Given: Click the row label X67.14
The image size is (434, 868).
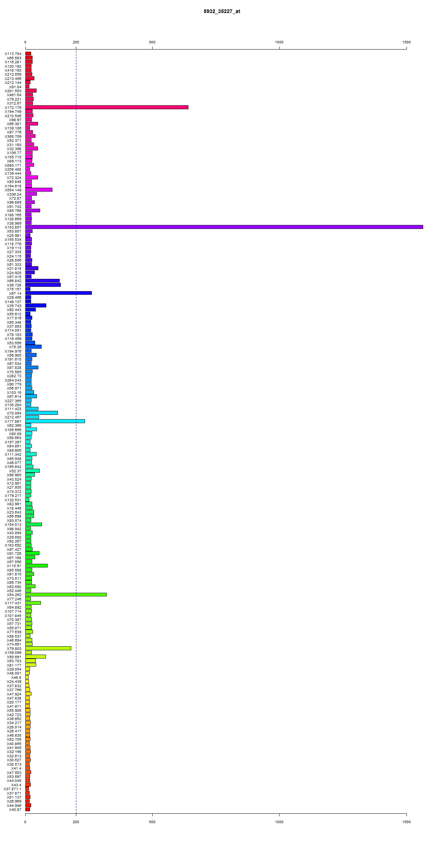Looking at the screenshot, I should 15,293.
